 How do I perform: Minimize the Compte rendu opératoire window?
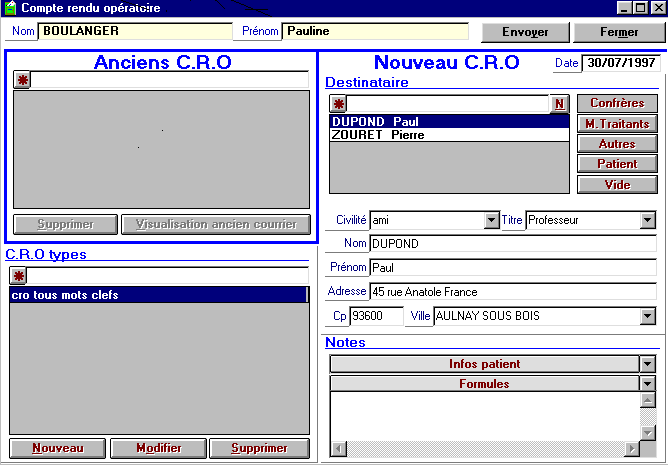click(x=624, y=8)
